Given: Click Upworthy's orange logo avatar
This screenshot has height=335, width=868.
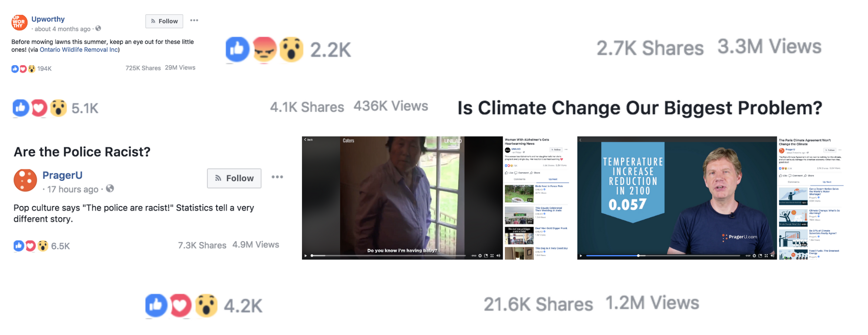Looking at the screenshot, I should [19, 22].
